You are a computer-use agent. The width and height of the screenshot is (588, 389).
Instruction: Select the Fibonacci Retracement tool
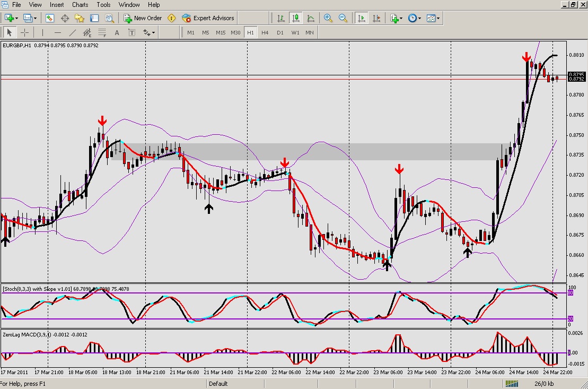pos(102,33)
